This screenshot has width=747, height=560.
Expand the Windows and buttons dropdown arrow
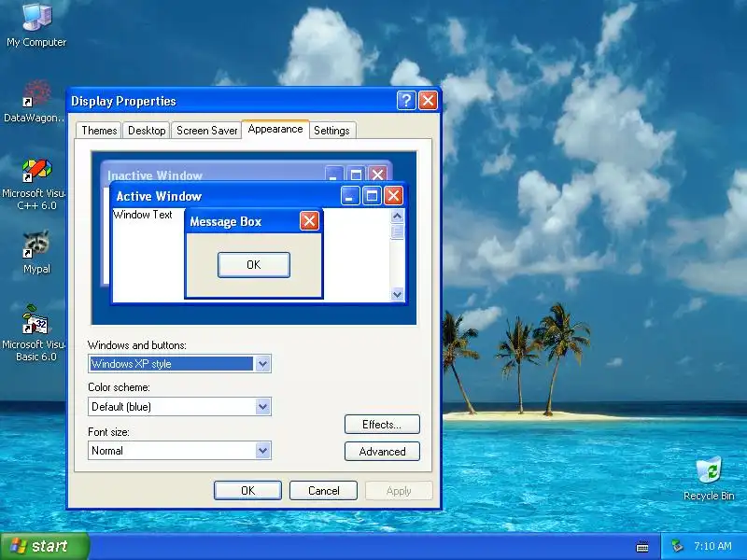[x=262, y=364]
